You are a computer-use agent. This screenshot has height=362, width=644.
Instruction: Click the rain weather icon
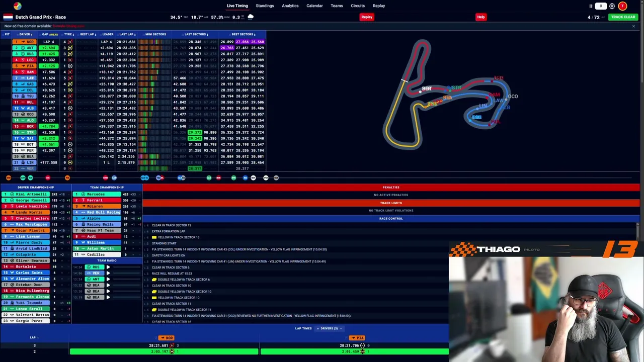[251, 17]
